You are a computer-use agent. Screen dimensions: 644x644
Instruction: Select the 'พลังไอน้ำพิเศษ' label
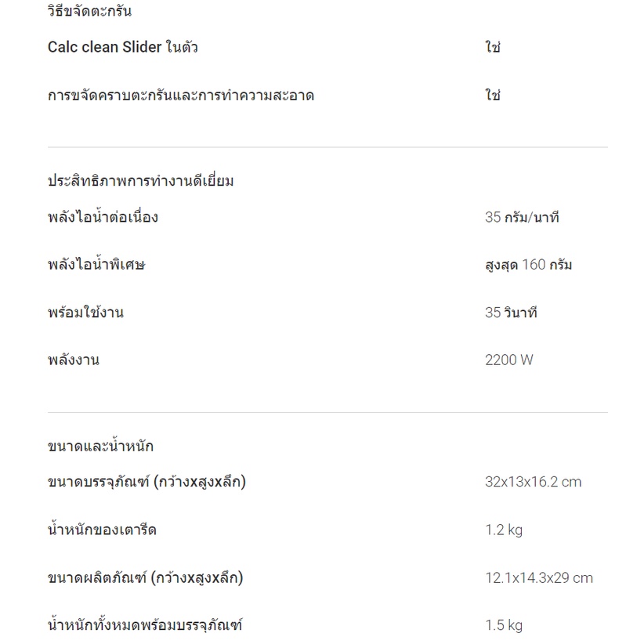pos(96,264)
